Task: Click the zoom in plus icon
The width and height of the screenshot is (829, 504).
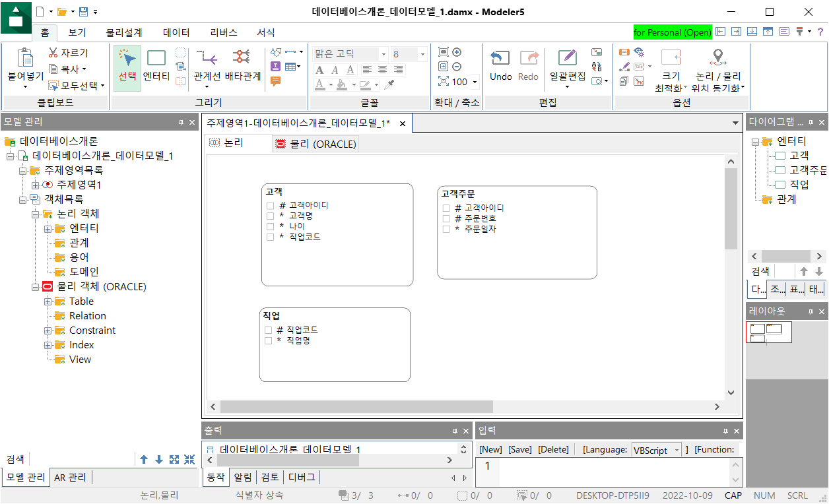Action: pyautogui.click(x=457, y=52)
